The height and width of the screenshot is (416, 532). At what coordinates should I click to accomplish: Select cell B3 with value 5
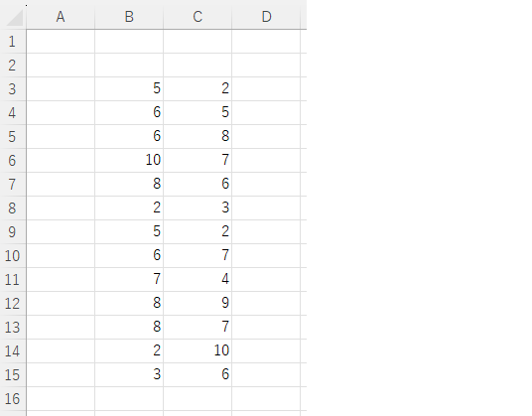pyautogui.click(x=129, y=89)
